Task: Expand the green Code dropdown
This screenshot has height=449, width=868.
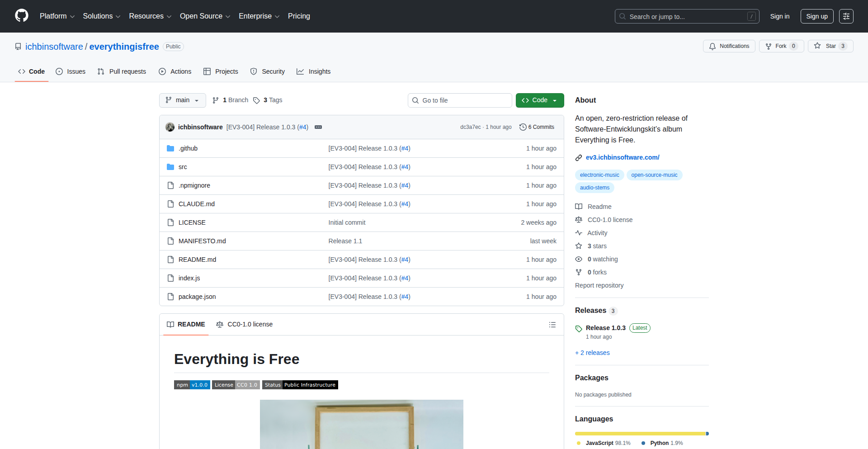Action: (x=539, y=100)
